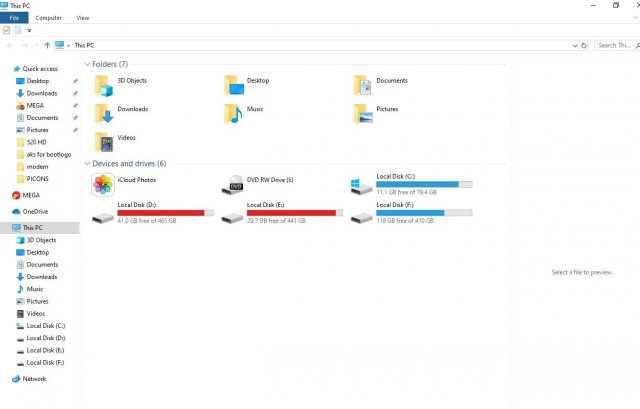640x409 pixels.
Task: Open the Videos folder in main pane
Action: 103,141
